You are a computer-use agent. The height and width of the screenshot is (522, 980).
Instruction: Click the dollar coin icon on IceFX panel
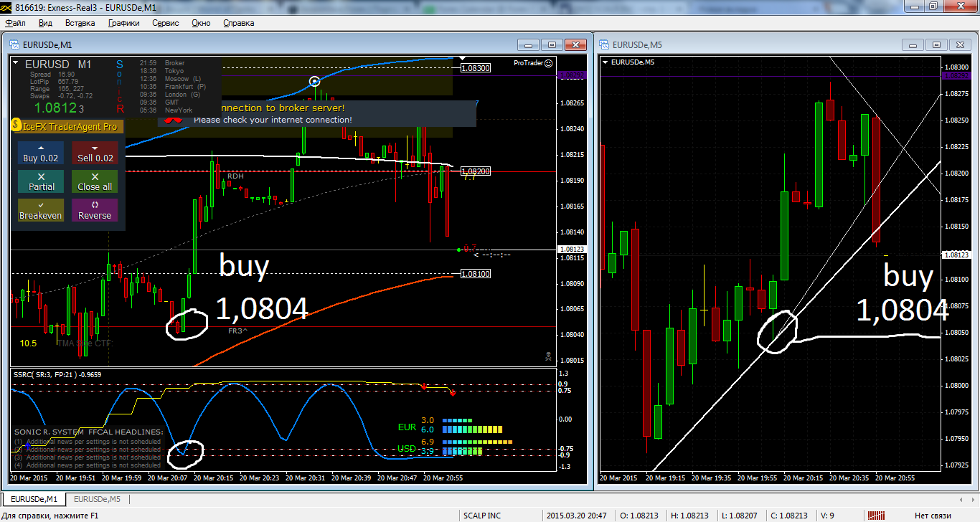pos(16,125)
